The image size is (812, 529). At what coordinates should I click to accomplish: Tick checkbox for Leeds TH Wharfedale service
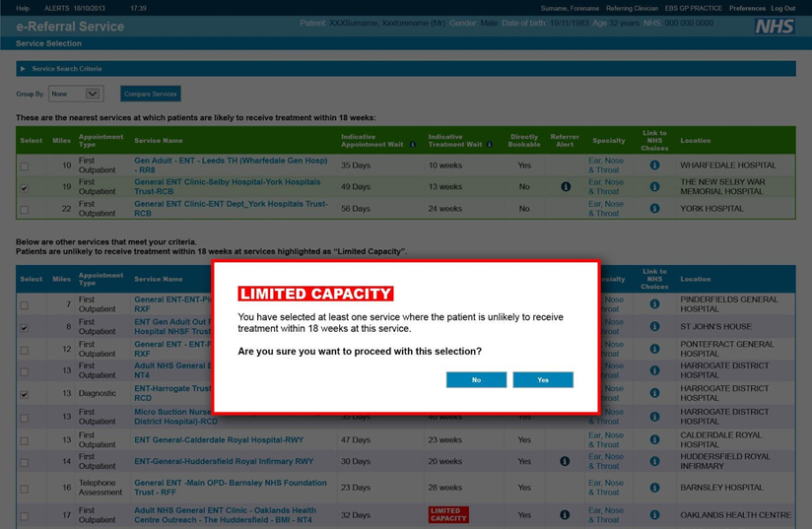25,166
